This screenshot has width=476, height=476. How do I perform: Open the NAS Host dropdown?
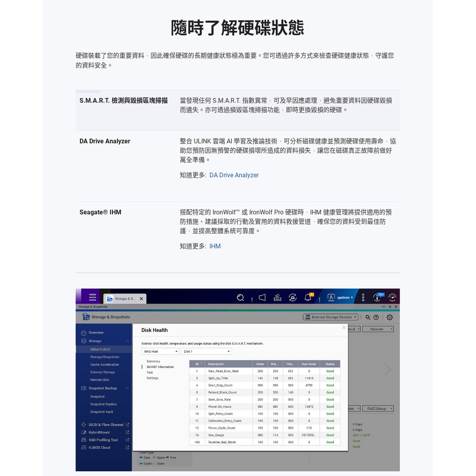pyautogui.click(x=161, y=352)
